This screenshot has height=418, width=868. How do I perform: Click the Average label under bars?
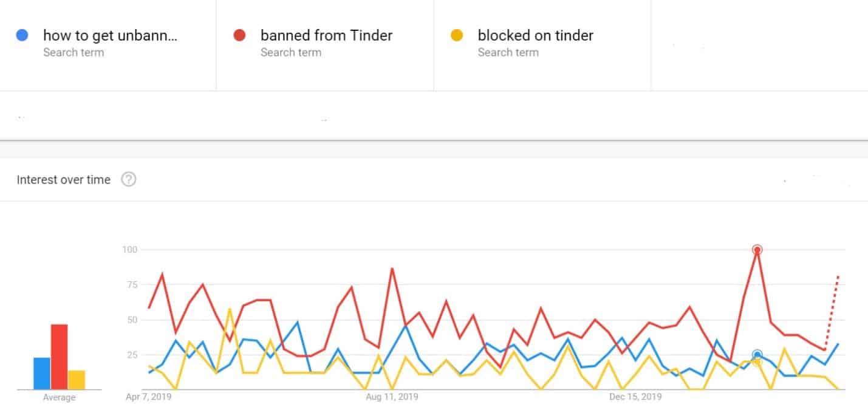[x=59, y=397]
